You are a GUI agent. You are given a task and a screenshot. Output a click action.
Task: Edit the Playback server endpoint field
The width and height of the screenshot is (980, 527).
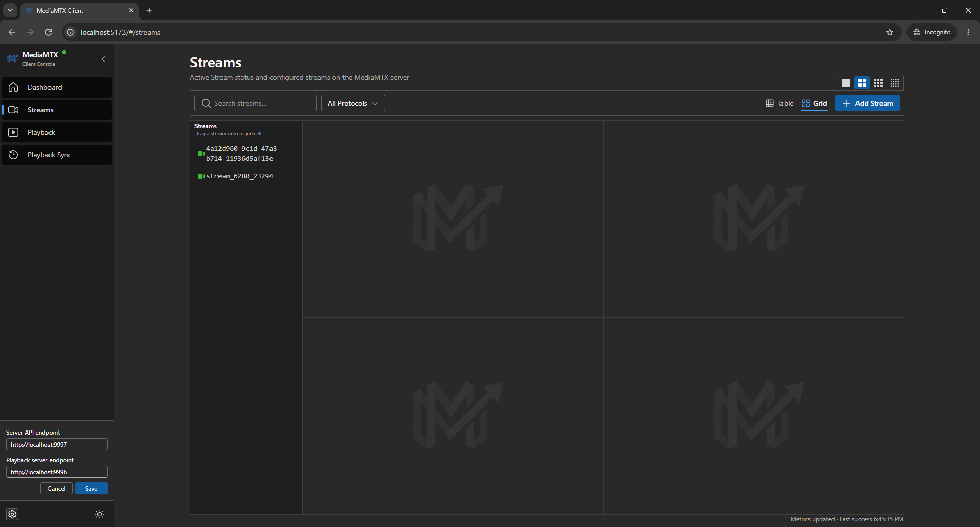tap(57, 472)
